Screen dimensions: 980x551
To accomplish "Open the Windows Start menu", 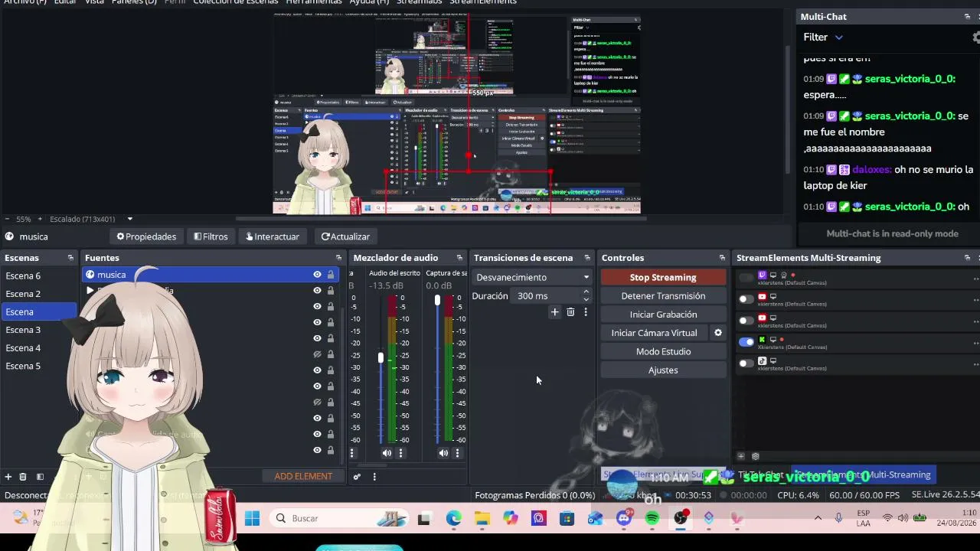I will pos(252,519).
